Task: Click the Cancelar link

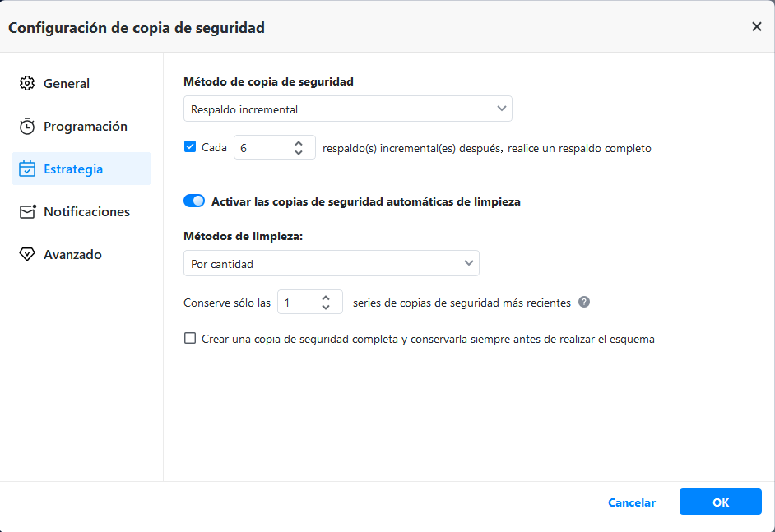Action: tap(631, 502)
